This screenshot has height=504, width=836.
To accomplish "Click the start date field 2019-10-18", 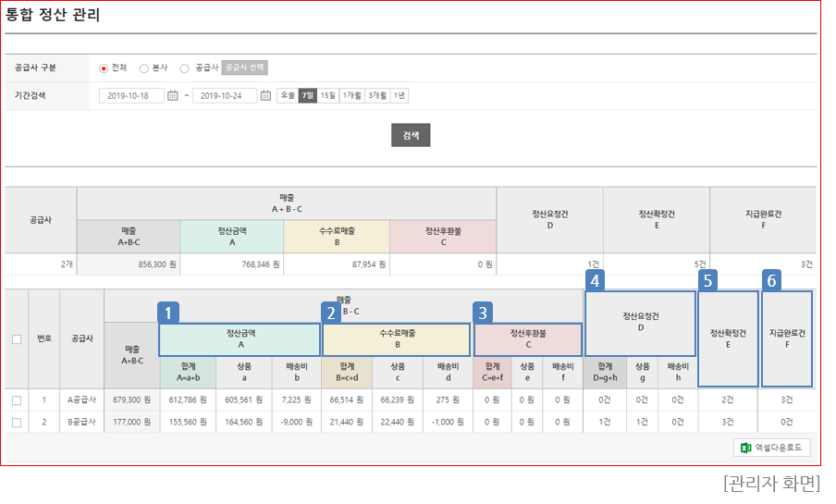I will pos(131,95).
